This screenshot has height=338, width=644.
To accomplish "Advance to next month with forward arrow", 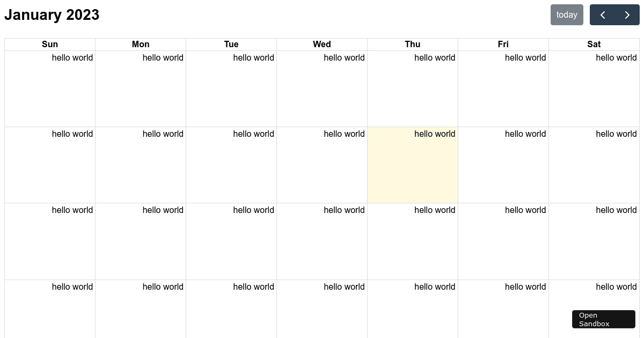I will point(627,14).
